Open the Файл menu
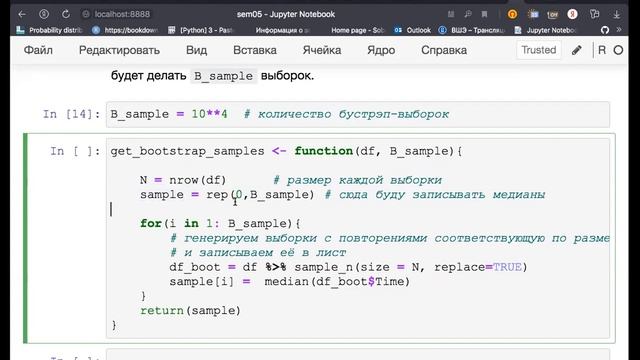The image size is (640, 360). click(38, 50)
